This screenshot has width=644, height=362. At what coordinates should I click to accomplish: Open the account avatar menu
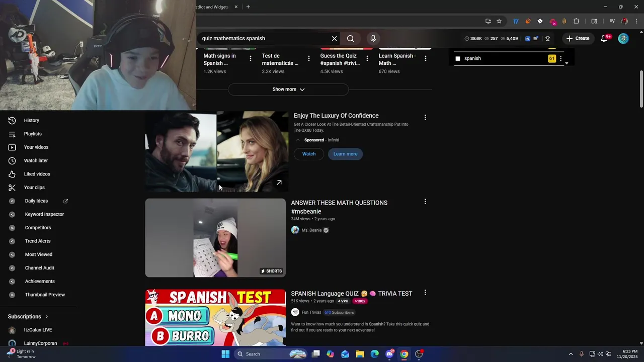tap(623, 38)
